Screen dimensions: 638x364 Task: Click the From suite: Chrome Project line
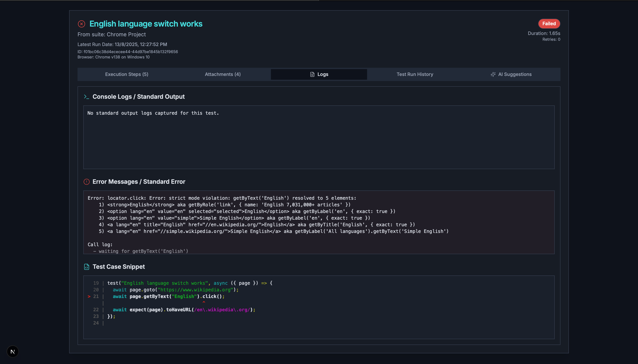tap(112, 35)
